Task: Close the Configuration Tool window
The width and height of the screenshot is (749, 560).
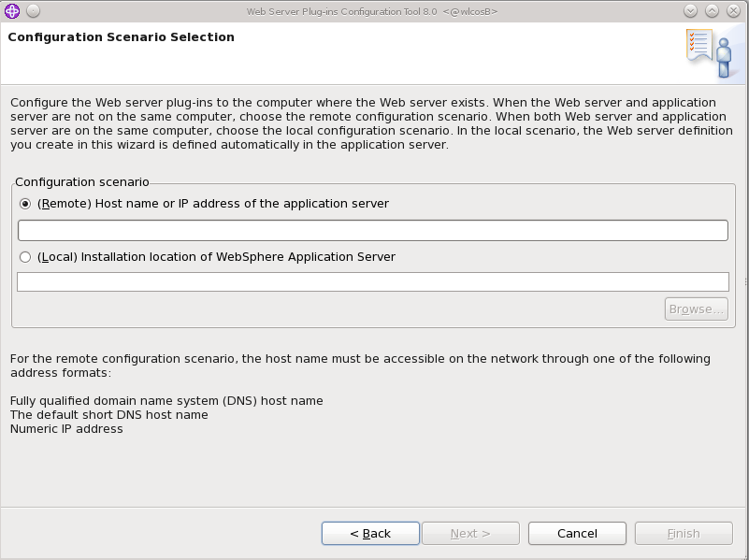Action: click(733, 11)
